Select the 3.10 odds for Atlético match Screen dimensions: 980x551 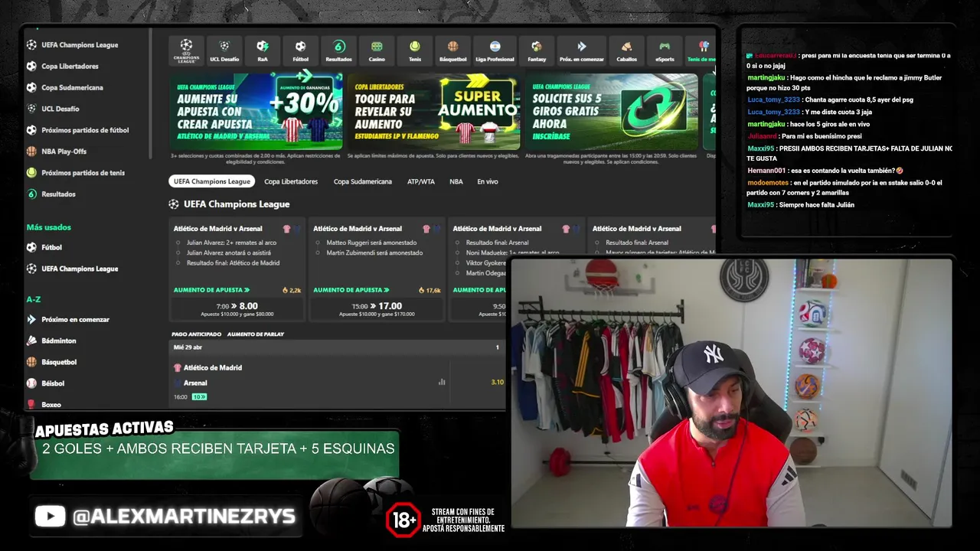tap(498, 382)
